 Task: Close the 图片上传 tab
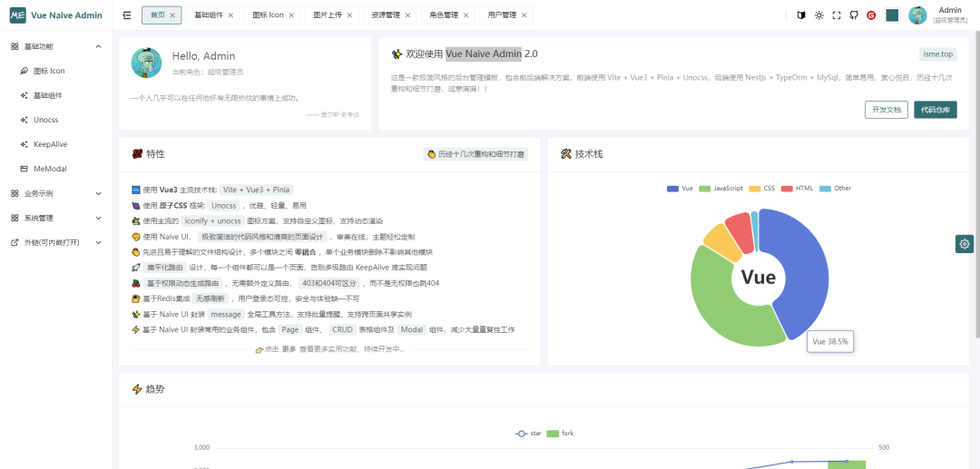pyautogui.click(x=349, y=15)
